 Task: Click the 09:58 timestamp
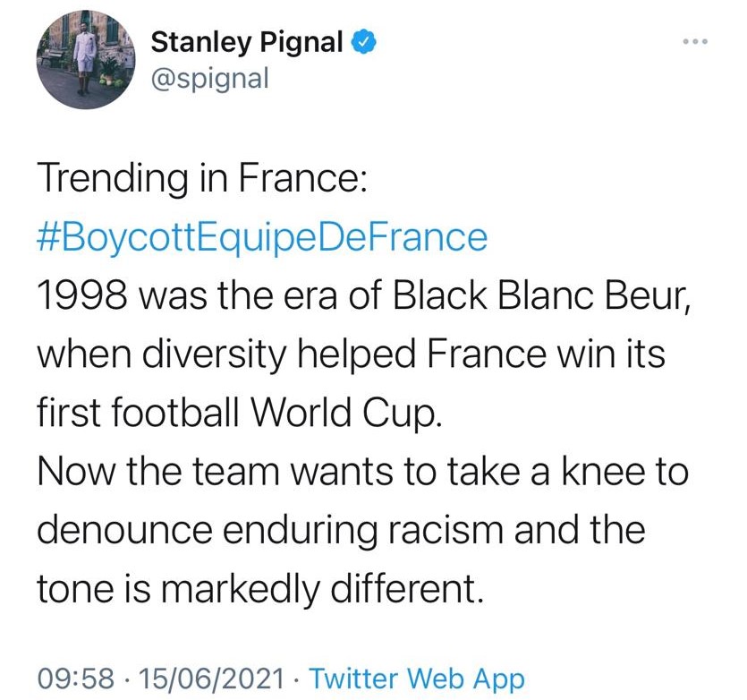75,678
